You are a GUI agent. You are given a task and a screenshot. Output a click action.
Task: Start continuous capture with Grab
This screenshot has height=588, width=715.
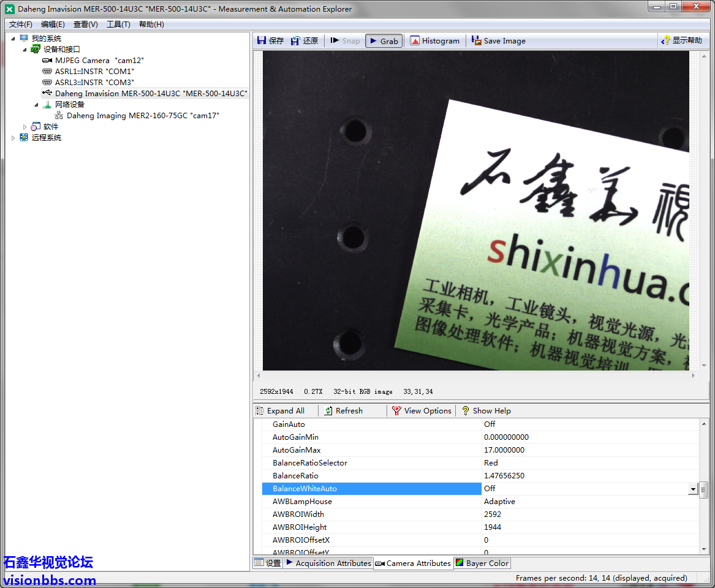click(x=384, y=41)
